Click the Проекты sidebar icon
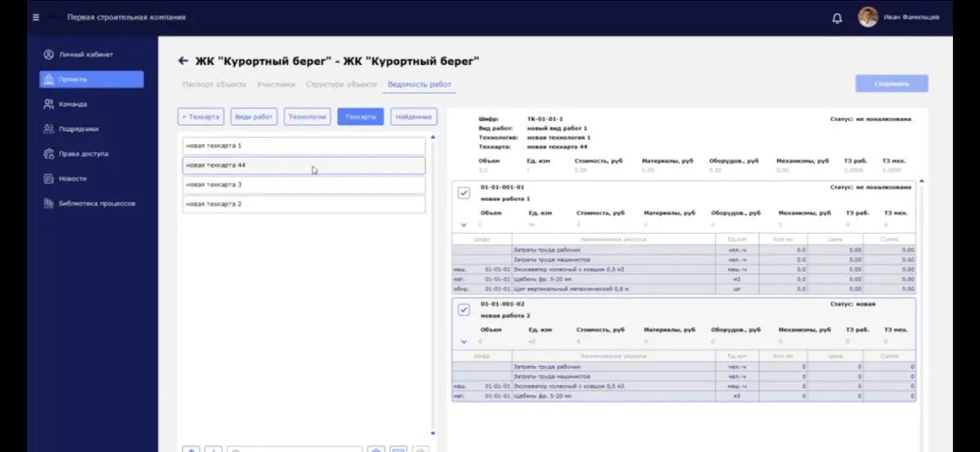The width and height of the screenshot is (980, 452). point(48,79)
